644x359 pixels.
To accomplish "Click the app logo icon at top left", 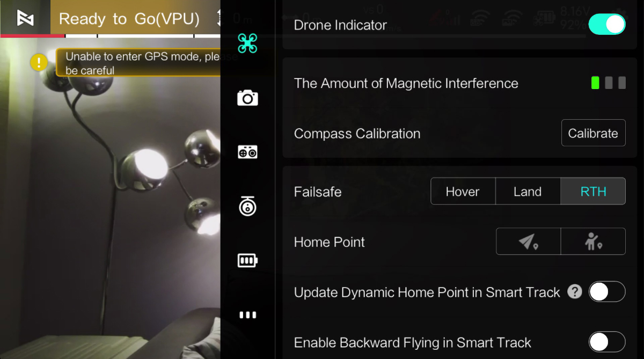I will coord(25,18).
